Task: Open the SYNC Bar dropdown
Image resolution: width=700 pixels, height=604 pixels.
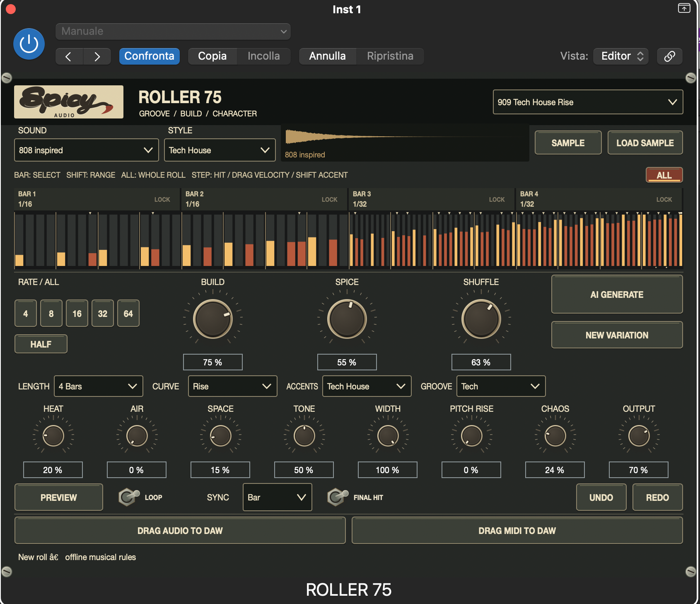Action: (277, 497)
